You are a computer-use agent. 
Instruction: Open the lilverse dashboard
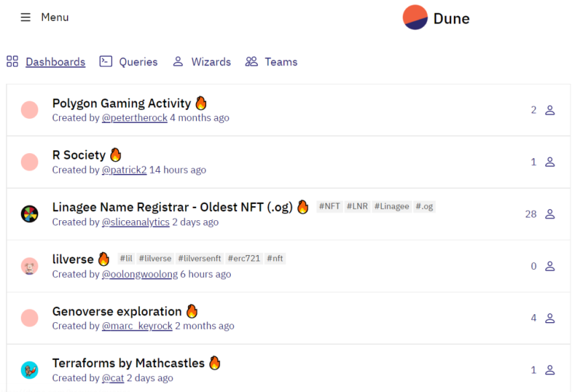pyautogui.click(x=73, y=259)
